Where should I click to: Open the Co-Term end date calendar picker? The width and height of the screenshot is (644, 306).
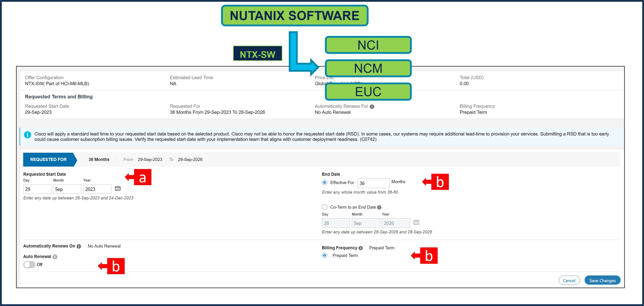pyautogui.click(x=416, y=222)
